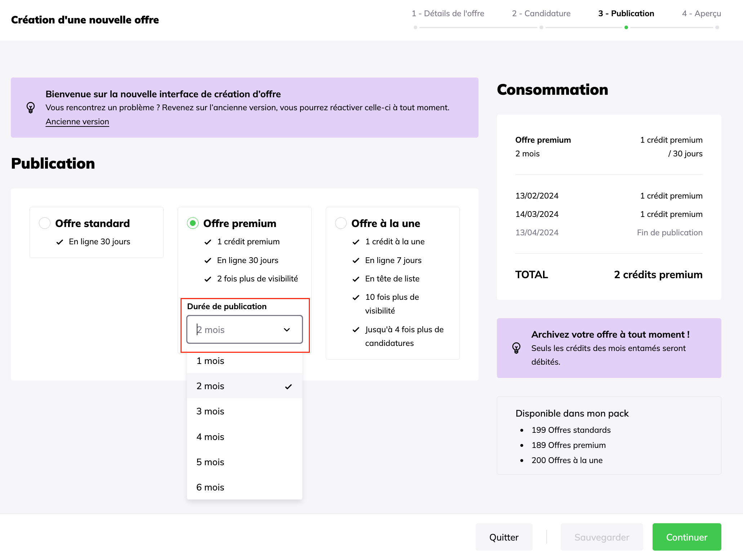Choose 6 mois in duration list
Screen dimensions: 743x560
pyautogui.click(x=210, y=487)
